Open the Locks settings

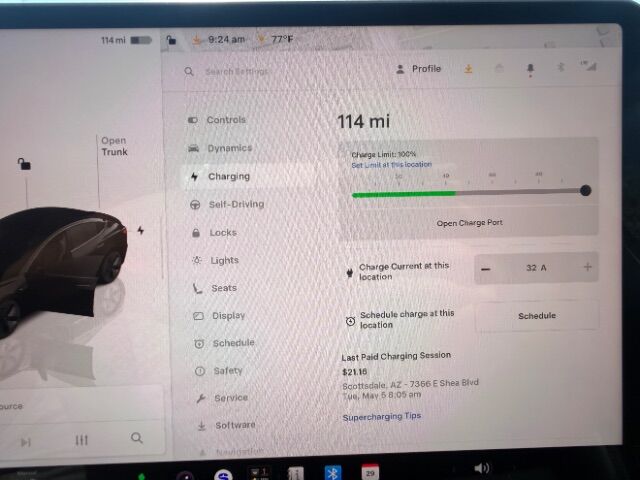pos(223,233)
